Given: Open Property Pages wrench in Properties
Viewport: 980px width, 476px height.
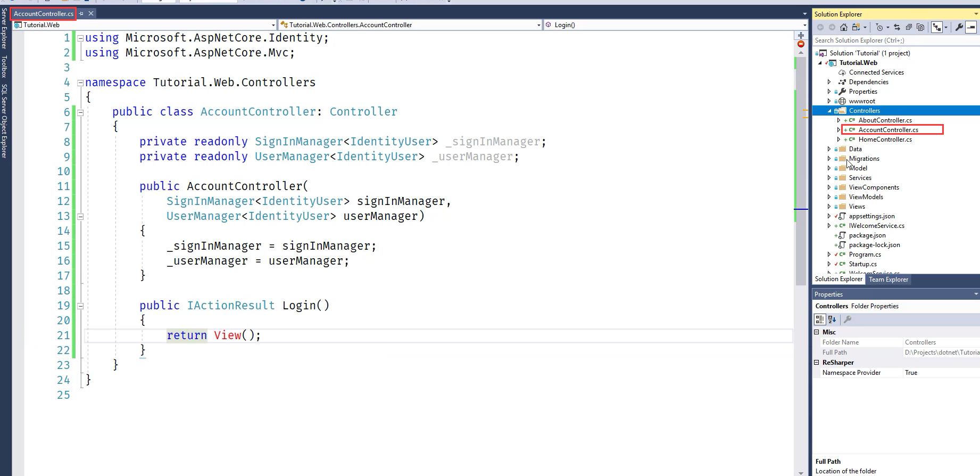Looking at the screenshot, I should [848, 319].
